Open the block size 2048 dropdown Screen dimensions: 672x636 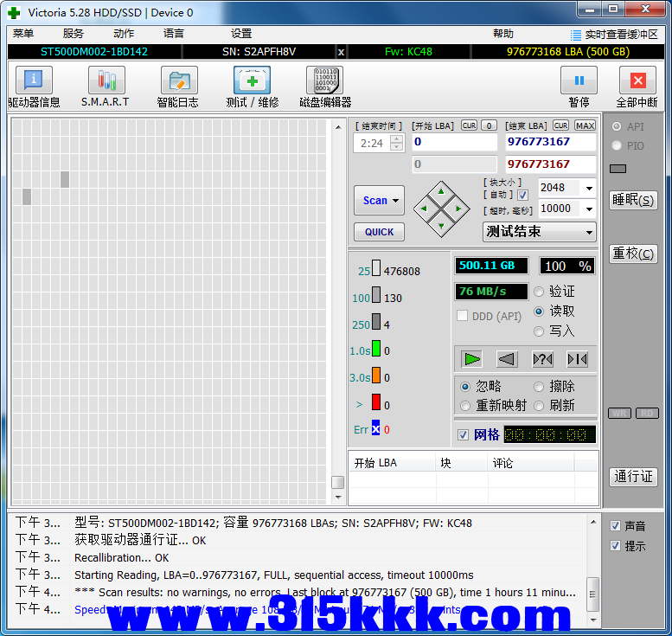(589, 189)
